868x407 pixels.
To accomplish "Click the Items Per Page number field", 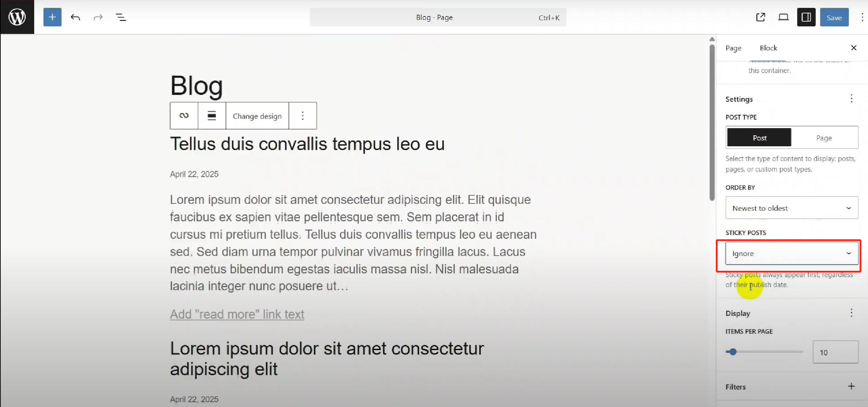I will click(x=835, y=352).
